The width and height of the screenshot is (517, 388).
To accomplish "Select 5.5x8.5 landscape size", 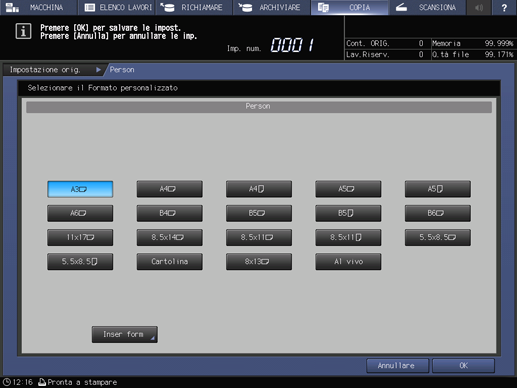I will coord(438,237).
